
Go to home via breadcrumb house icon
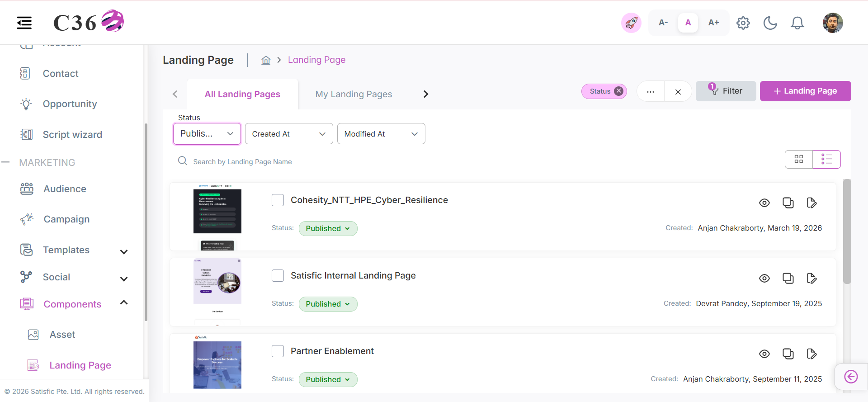pyautogui.click(x=266, y=60)
